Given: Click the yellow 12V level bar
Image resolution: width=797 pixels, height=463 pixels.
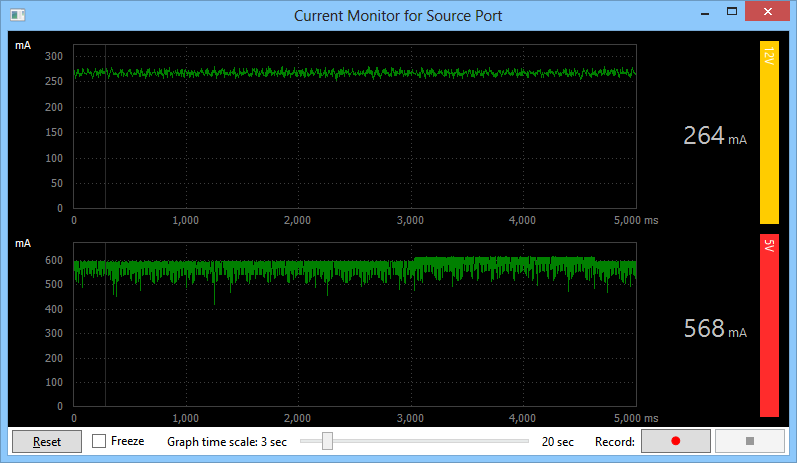Looking at the screenshot, I should pyautogui.click(x=769, y=132).
